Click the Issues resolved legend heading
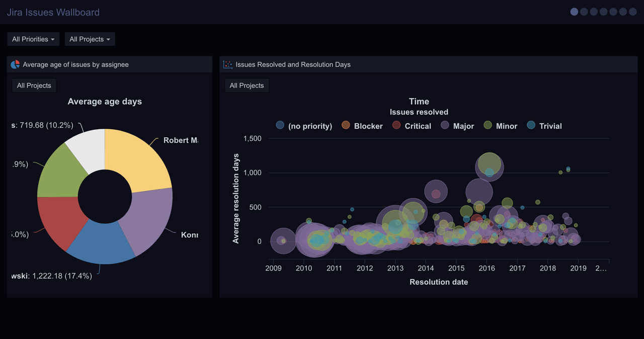 point(419,112)
